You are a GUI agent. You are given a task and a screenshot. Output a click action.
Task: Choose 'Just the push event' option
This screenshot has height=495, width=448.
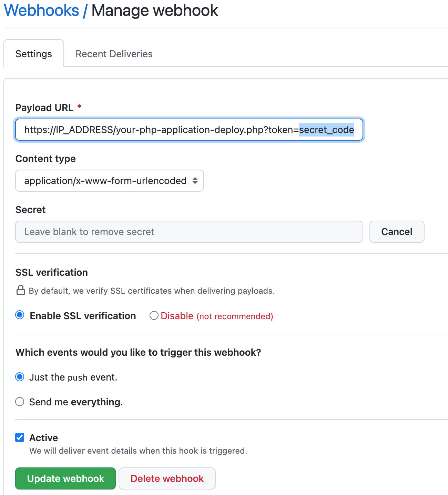[x=20, y=377]
